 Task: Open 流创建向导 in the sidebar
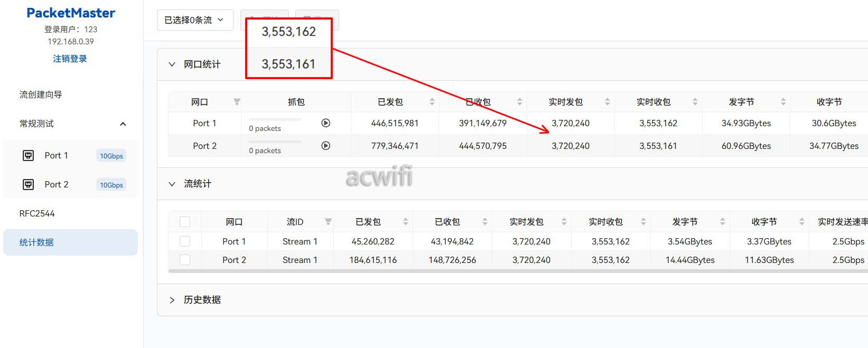pyautogui.click(x=41, y=95)
